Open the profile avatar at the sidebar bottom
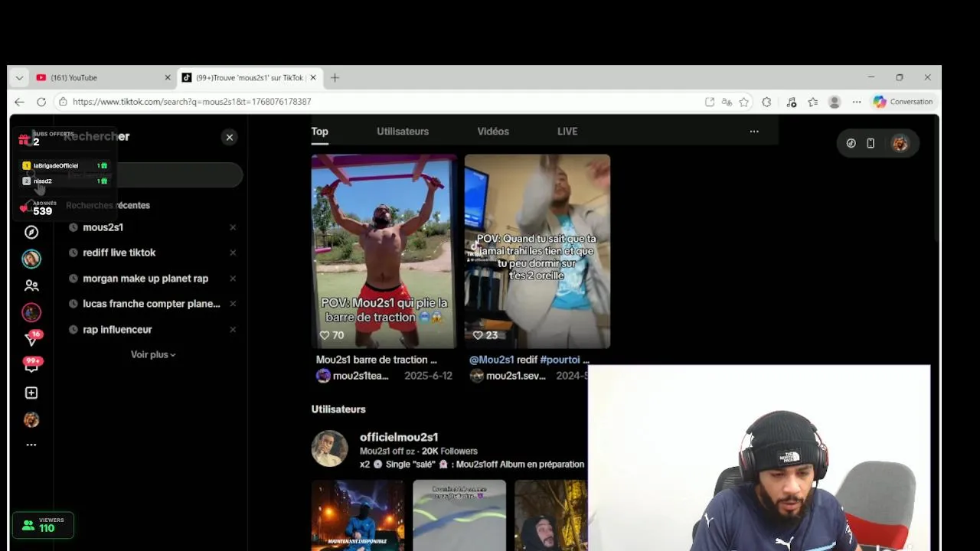The image size is (980, 551). pyautogui.click(x=31, y=419)
